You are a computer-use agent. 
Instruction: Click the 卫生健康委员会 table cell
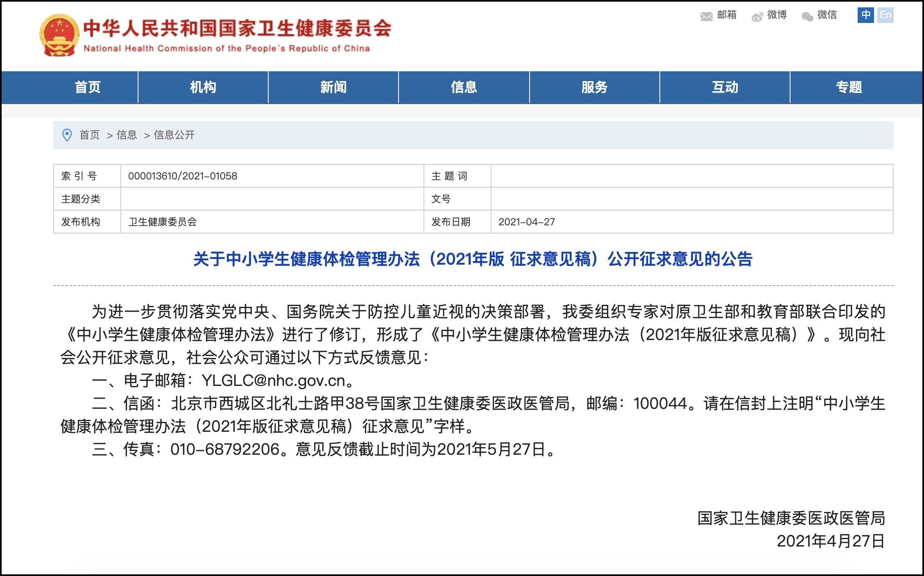[x=272, y=222]
